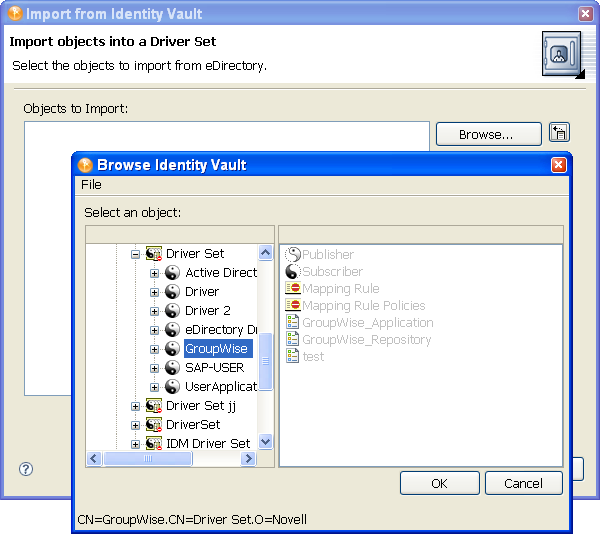Viewport: 600px width, 534px height.
Task: Select the SAP-USER tree item
Action: pyautogui.click(x=215, y=368)
